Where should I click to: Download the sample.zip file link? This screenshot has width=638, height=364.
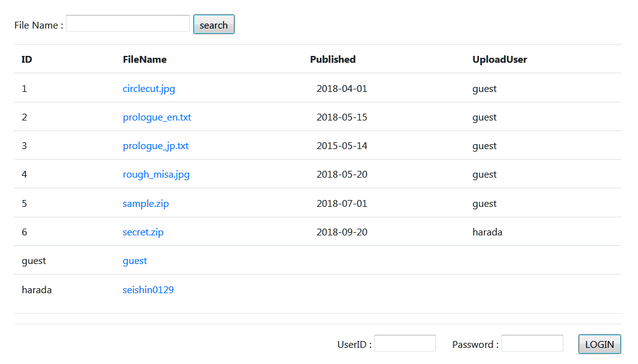click(145, 203)
